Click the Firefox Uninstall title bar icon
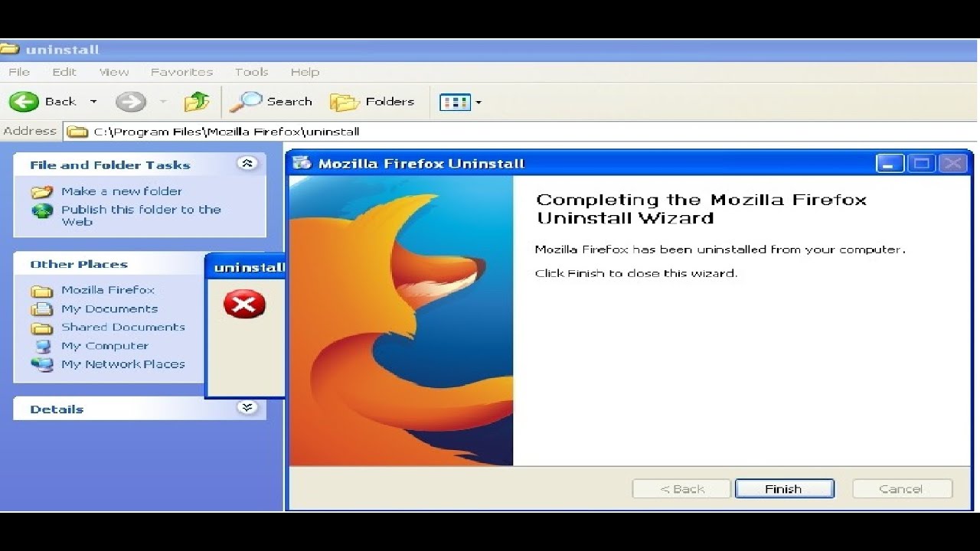Viewport: 980px width, 551px height. click(302, 163)
